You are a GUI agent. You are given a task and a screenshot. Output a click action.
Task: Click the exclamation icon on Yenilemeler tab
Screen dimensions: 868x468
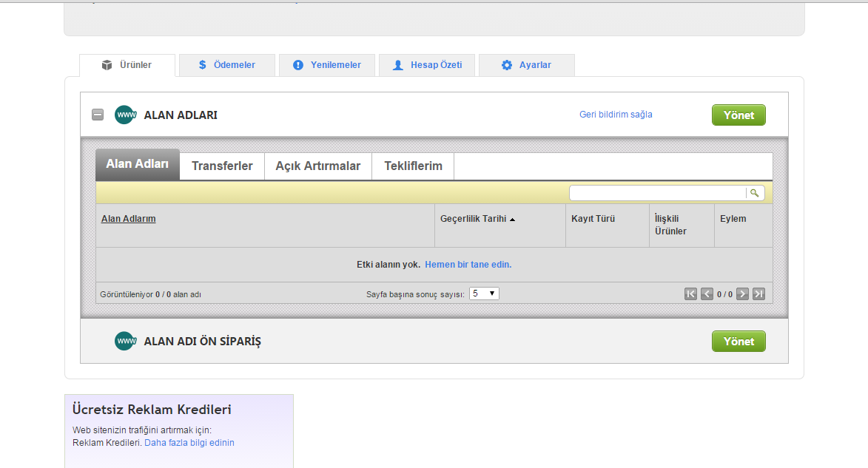[x=297, y=65]
